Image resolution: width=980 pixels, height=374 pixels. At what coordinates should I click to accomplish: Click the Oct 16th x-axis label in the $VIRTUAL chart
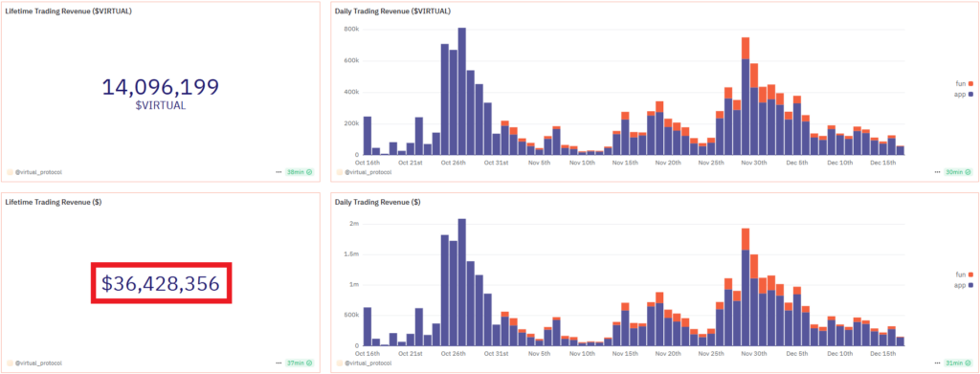[367, 163]
